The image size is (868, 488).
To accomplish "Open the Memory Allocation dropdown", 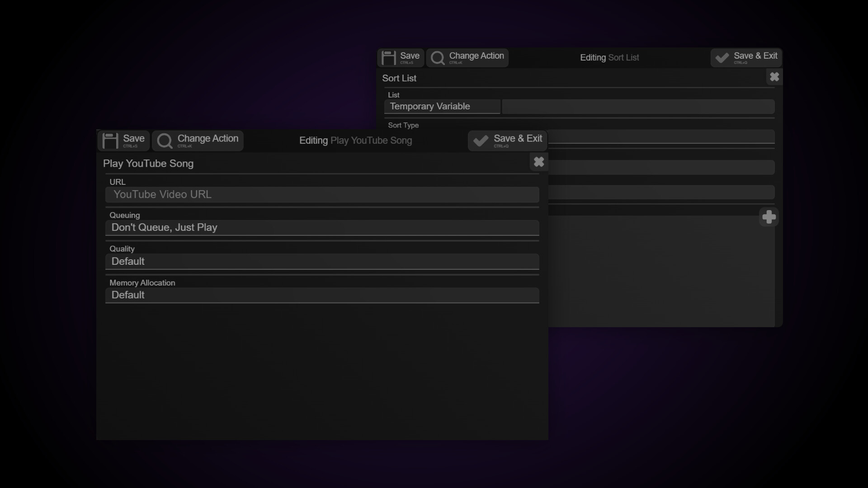I will (x=322, y=295).
